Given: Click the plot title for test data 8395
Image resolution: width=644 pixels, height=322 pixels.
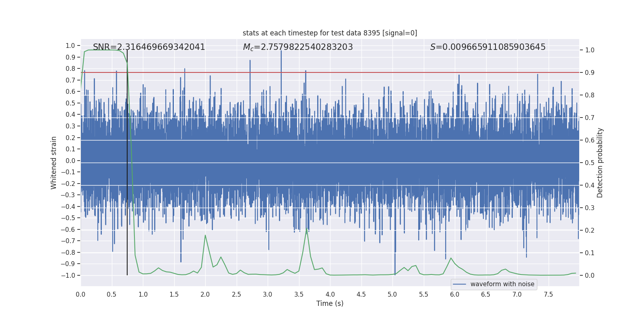Looking at the screenshot, I should pyautogui.click(x=330, y=33).
